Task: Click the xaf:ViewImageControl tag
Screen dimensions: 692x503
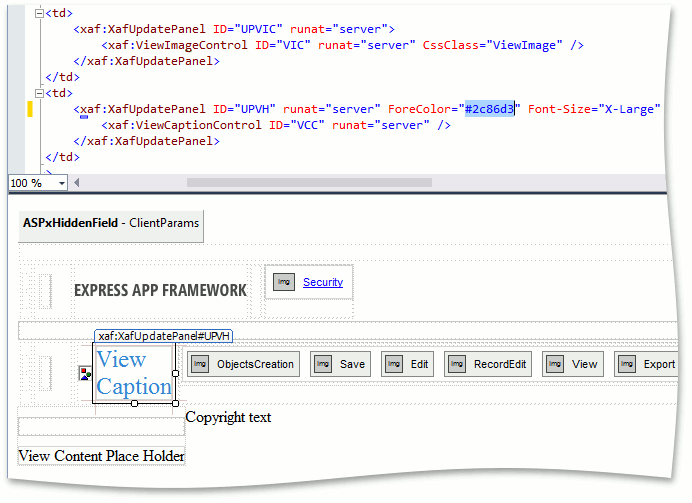Action: (178, 45)
